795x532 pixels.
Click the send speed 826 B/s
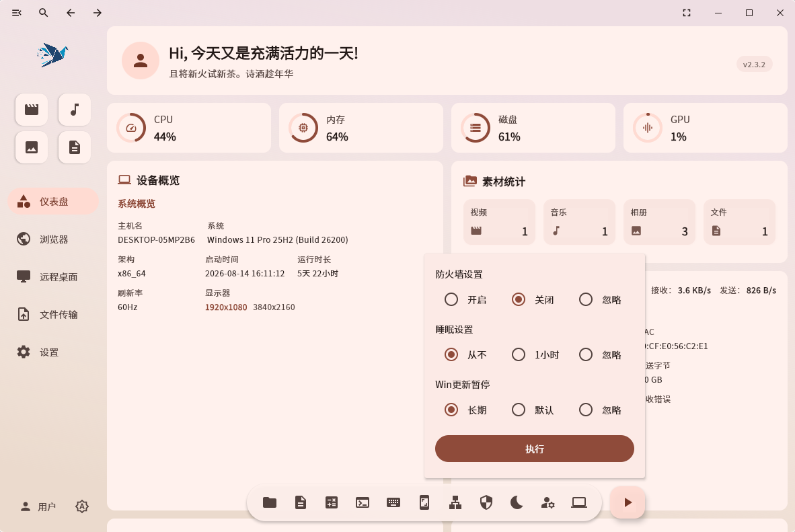click(761, 291)
